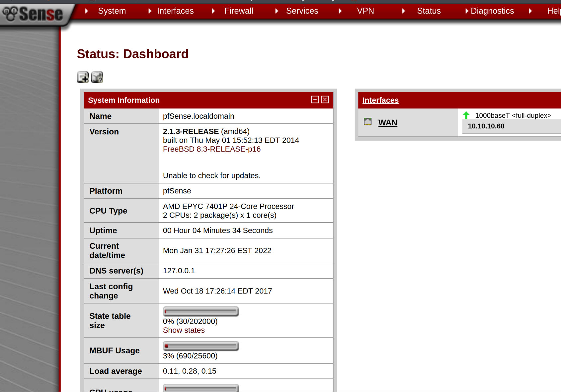The width and height of the screenshot is (561, 392).
Task: Click the dashboard help icon
Action: click(97, 77)
